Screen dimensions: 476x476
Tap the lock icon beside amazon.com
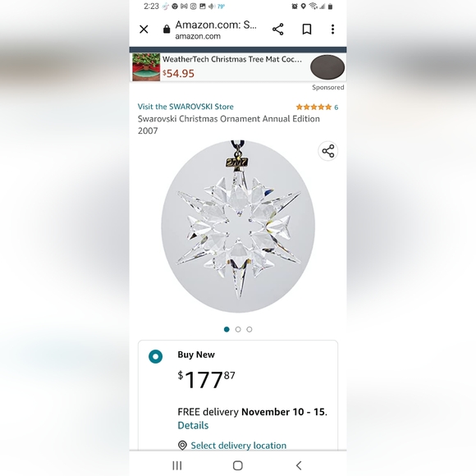pos(167,30)
